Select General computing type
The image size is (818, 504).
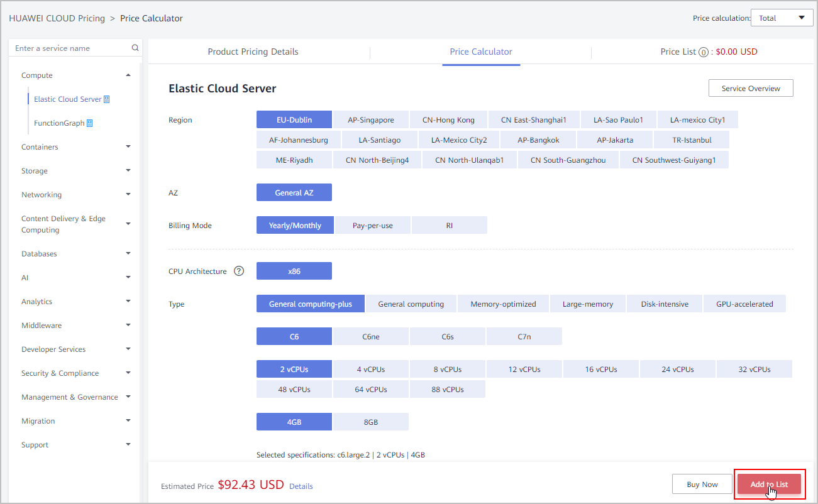(x=411, y=304)
